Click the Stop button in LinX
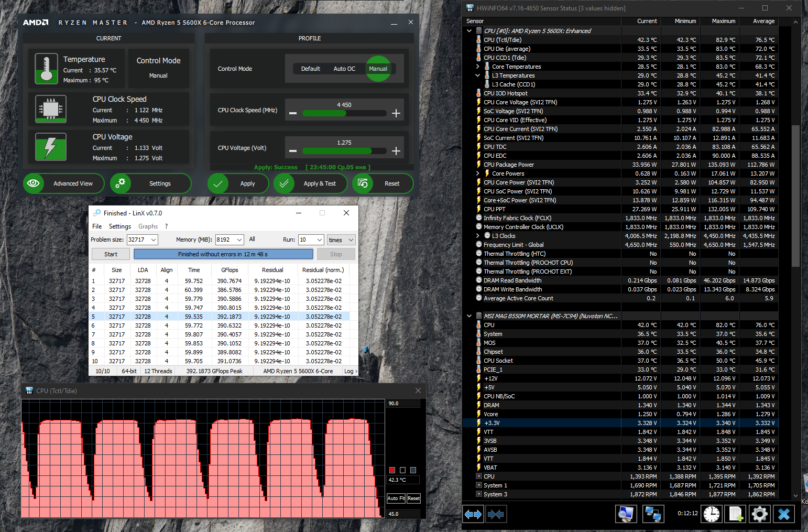808x532 pixels. (336, 254)
